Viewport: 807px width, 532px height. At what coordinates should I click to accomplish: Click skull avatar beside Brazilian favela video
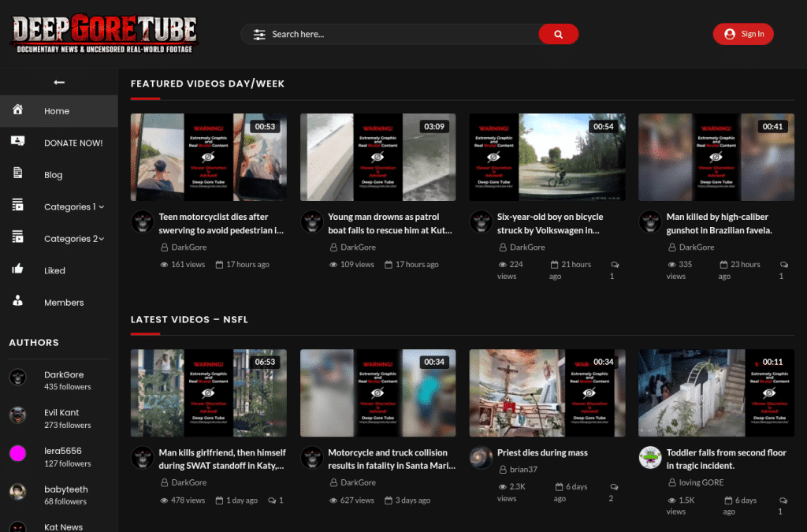pyautogui.click(x=650, y=221)
